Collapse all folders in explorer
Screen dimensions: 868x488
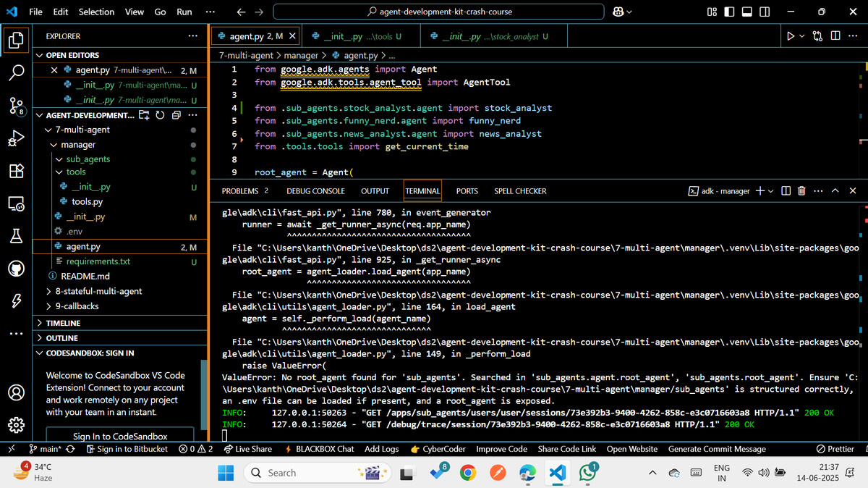(176, 115)
